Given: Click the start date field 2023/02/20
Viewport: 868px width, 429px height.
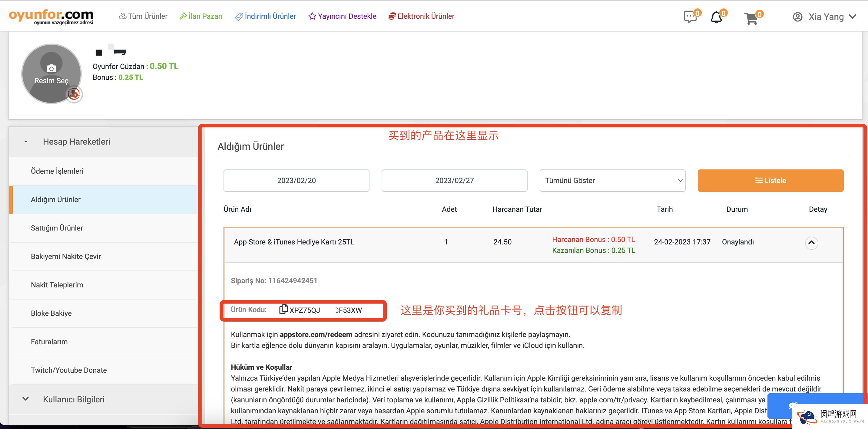Looking at the screenshot, I should [x=296, y=181].
